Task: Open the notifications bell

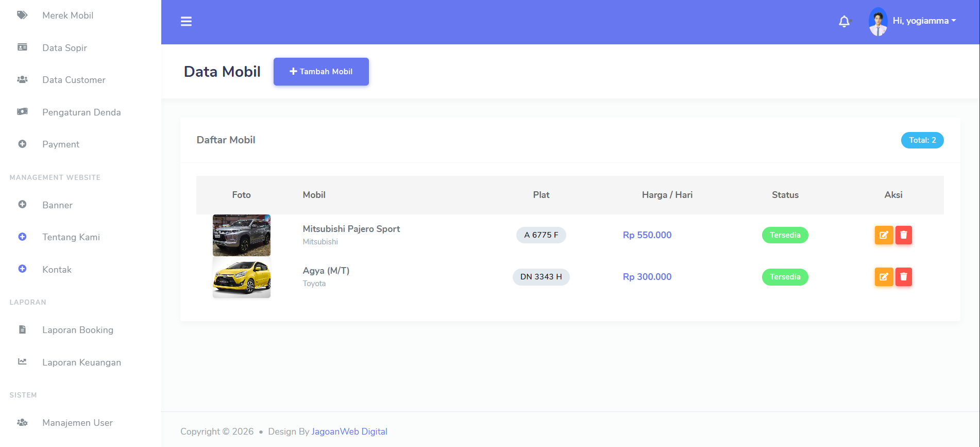Action: pyautogui.click(x=844, y=21)
